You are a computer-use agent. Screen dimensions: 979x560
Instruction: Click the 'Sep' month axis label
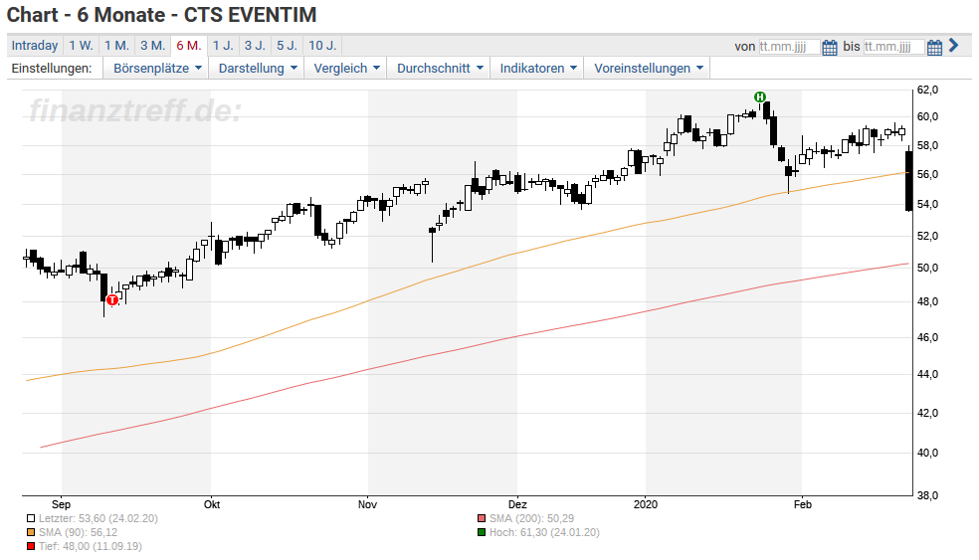(x=61, y=504)
